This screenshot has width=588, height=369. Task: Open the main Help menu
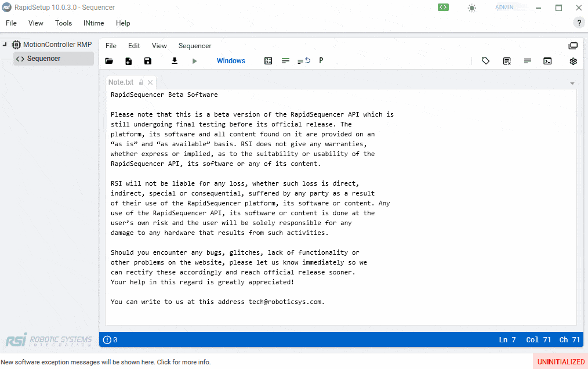click(x=123, y=23)
